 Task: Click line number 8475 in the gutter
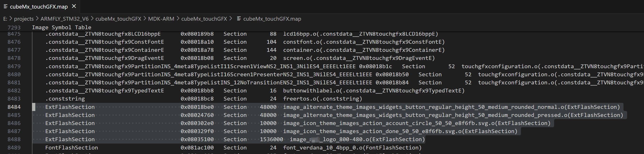(14, 34)
